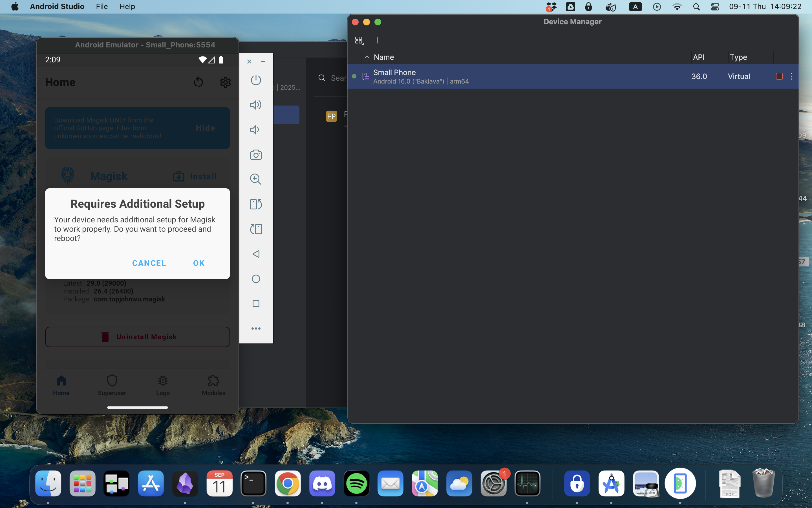Screen dimensions: 812x508
Task: Click the Uninstall Magisk button
Action: (x=138, y=337)
